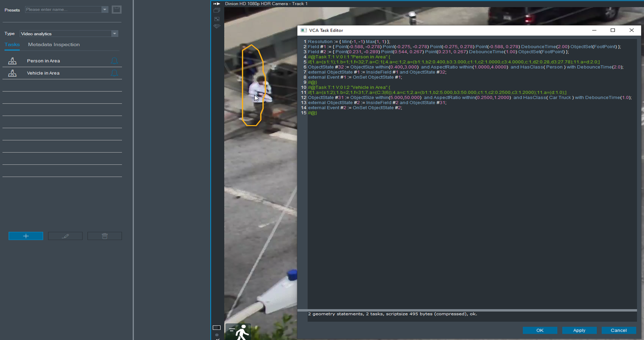644x340 pixels.
Task: Click the stacked layers icon beside video
Action: pyautogui.click(x=217, y=10)
